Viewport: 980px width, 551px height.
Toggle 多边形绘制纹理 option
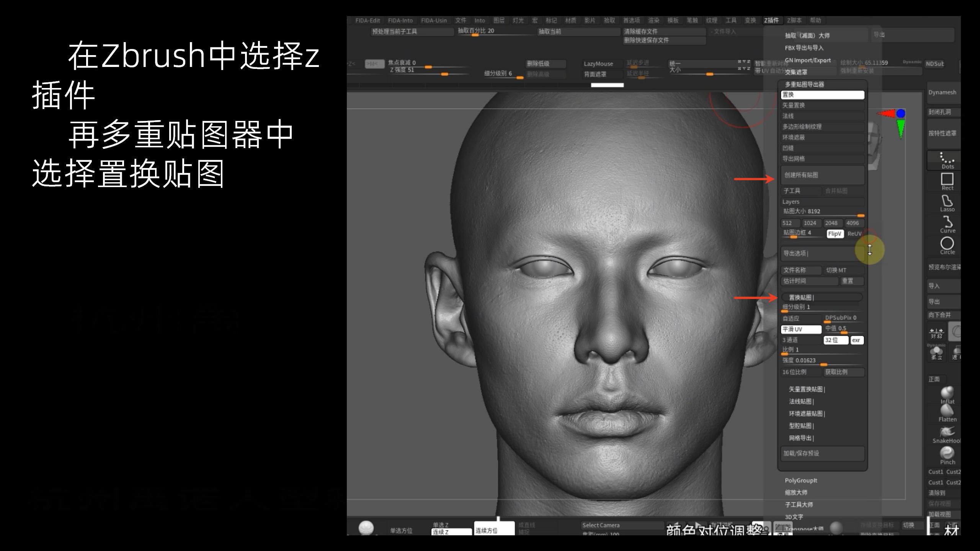coord(822,127)
